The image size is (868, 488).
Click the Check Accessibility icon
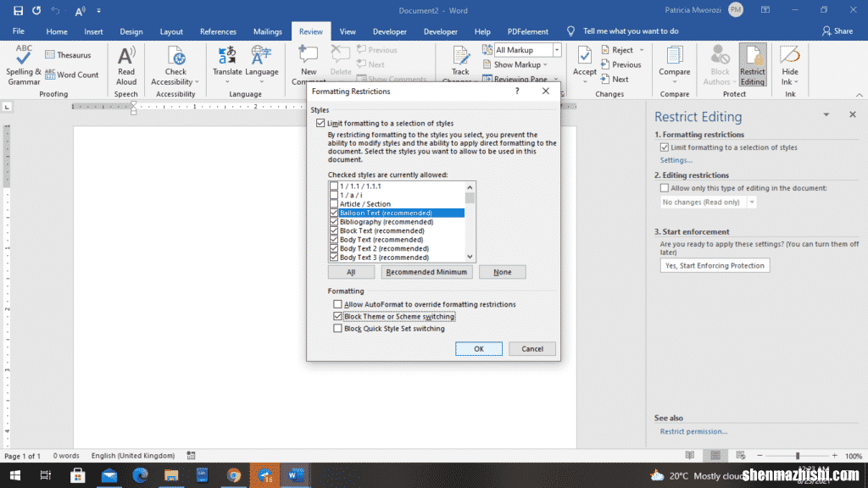[175, 57]
